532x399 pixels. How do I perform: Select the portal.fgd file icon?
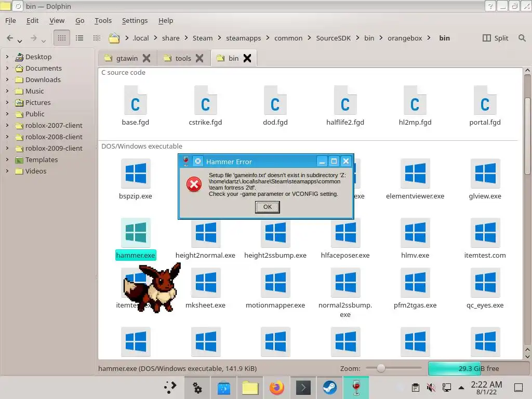(x=485, y=100)
